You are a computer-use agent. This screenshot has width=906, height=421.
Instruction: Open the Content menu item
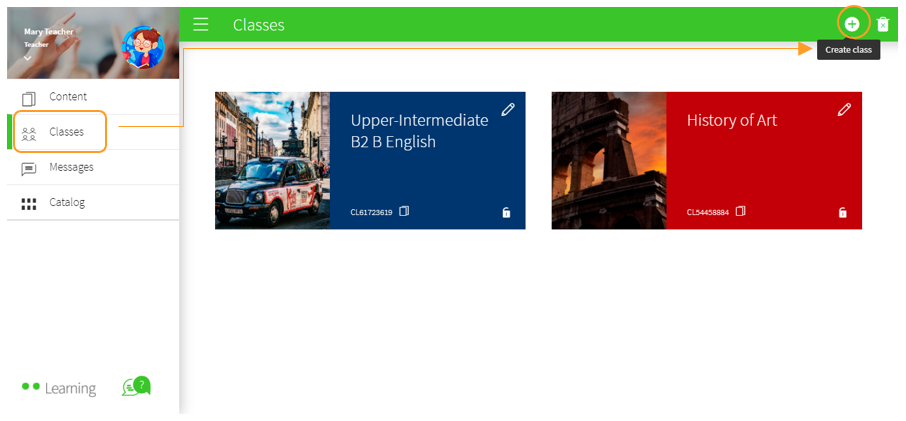click(67, 97)
